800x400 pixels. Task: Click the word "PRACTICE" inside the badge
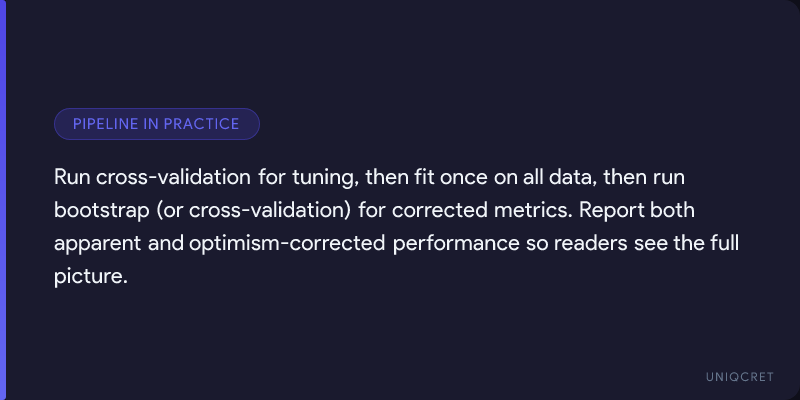[204, 124]
